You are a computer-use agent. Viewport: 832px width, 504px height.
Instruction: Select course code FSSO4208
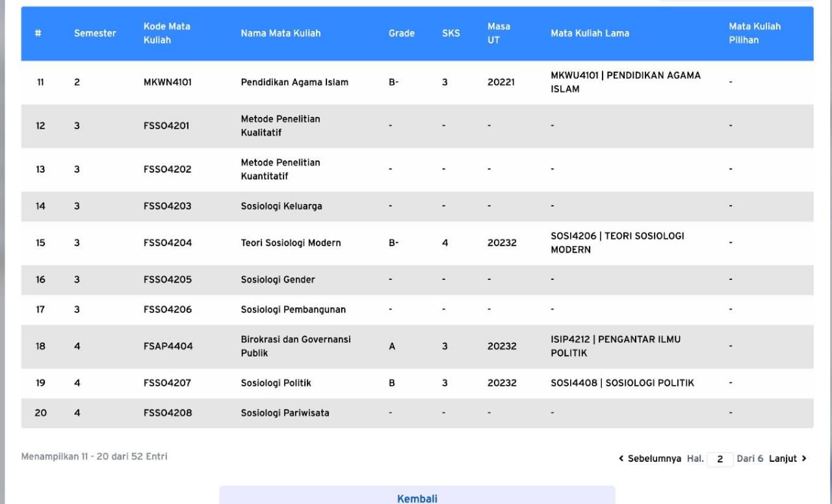[x=168, y=413]
